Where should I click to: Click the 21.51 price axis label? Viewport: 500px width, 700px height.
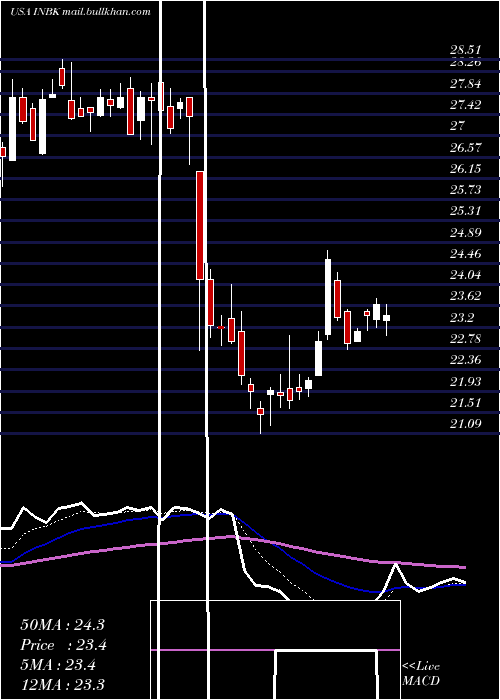coord(466,402)
